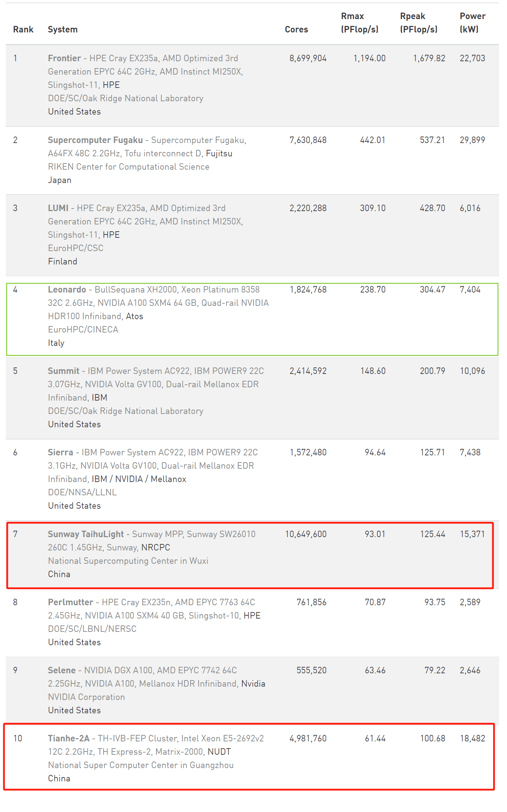The height and width of the screenshot is (812, 507).
Task: Click the Cores column header
Action: coord(296,29)
